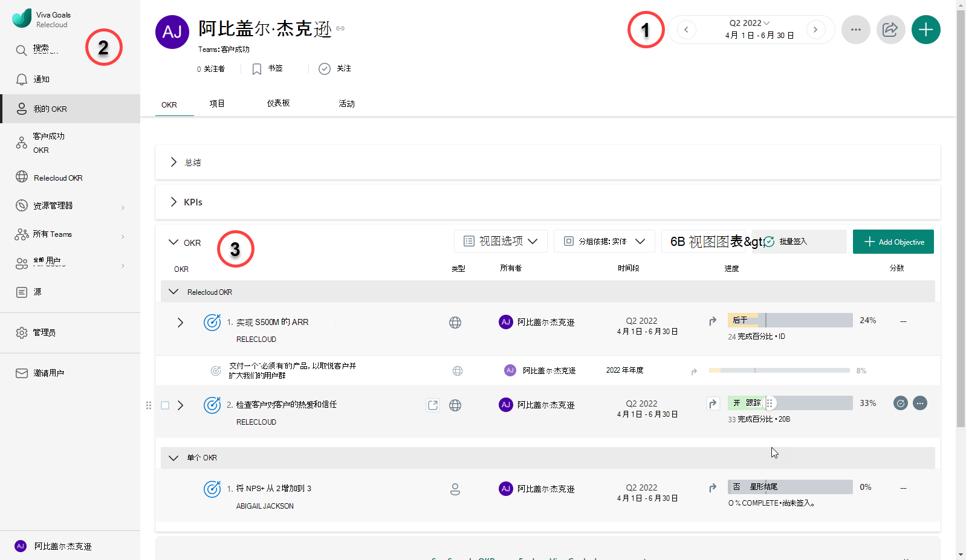Open 资源管理器 compass icon
Viewport: 966px width, 560px height.
coord(22,205)
